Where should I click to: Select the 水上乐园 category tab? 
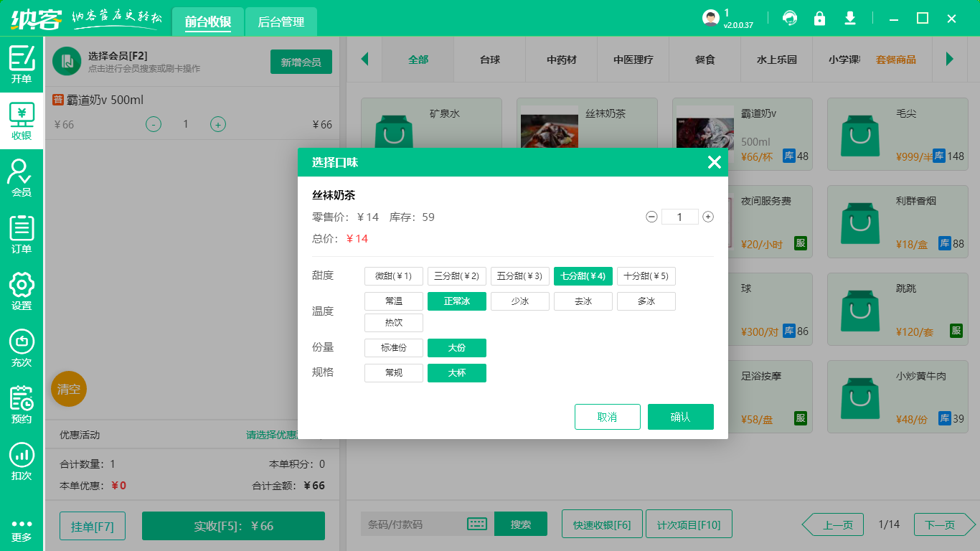pos(777,60)
